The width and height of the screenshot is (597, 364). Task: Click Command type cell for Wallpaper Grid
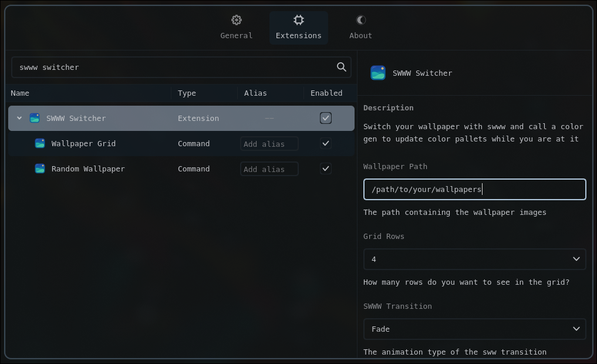click(194, 143)
